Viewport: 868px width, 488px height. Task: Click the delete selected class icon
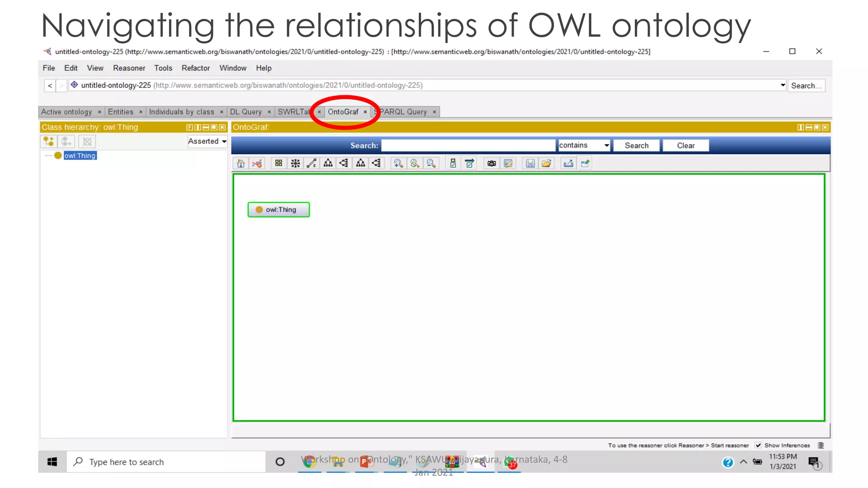coord(87,141)
